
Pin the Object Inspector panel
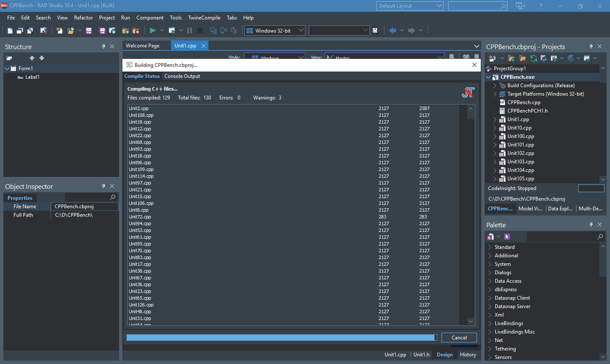pyautogui.click(x=103, y=186)
